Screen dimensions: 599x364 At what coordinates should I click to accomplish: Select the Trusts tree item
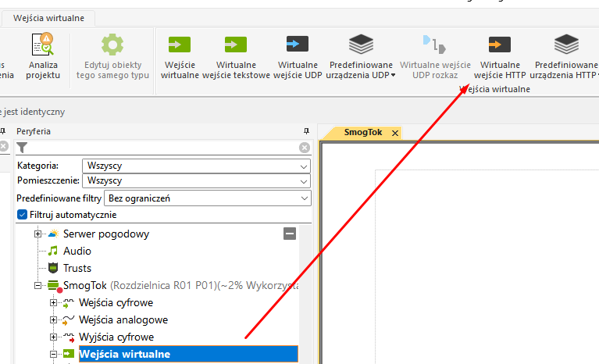[77, 268]
